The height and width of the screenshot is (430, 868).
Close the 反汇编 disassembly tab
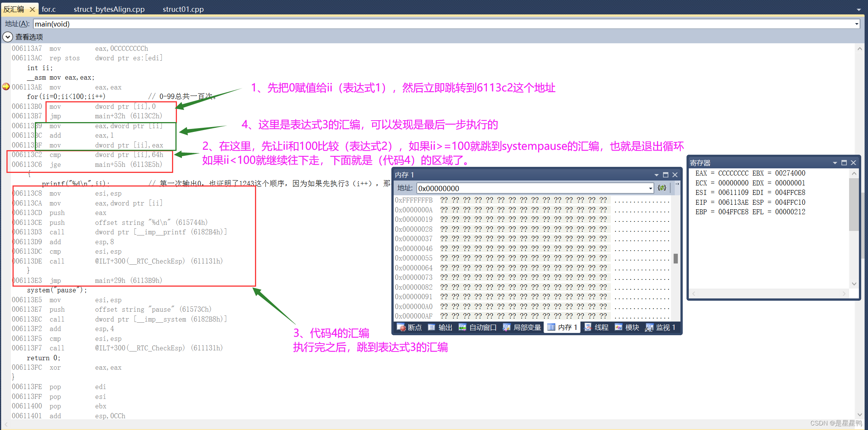click(x=32, y=9)
